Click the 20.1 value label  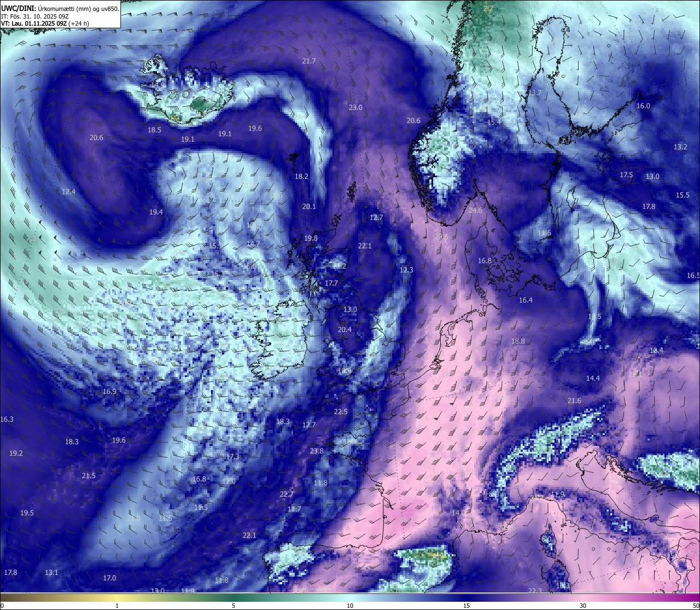[x=309, y=206]
